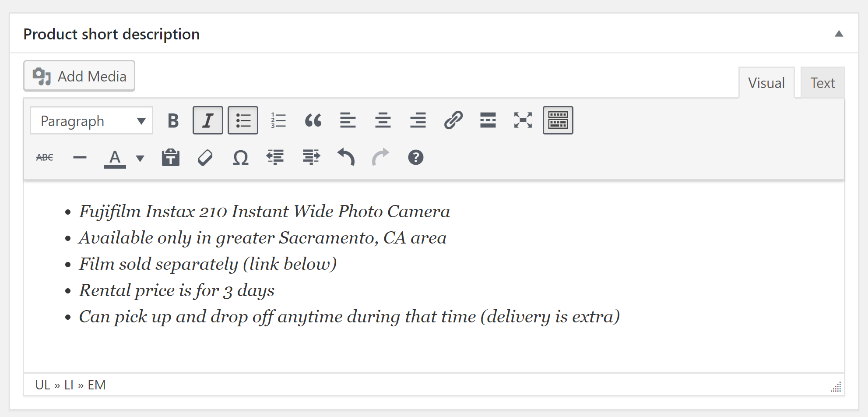The image size is (868, 417).
Task: Expand text color picker arrow
Action: click(140, 158)
